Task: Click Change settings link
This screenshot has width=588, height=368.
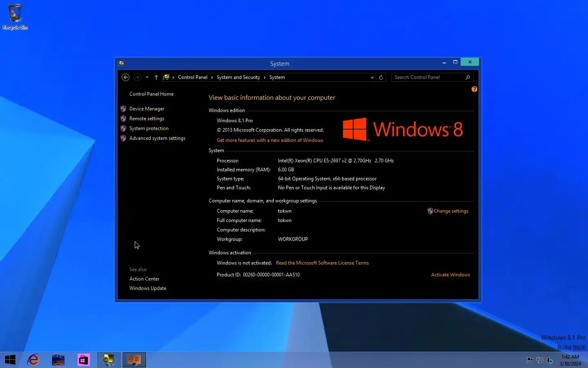Action: pos(451,211)
